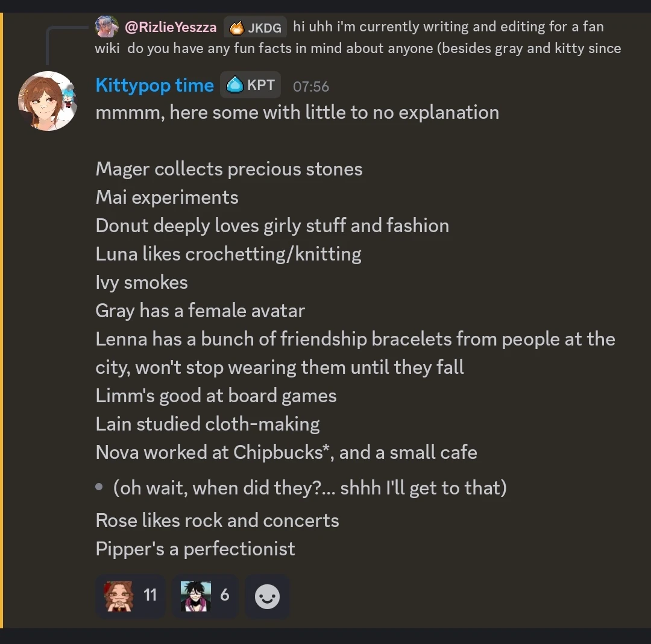The image size is (651, 644).
Task: Click the "Rose likes rock and concerts" line
Action: 217,520
